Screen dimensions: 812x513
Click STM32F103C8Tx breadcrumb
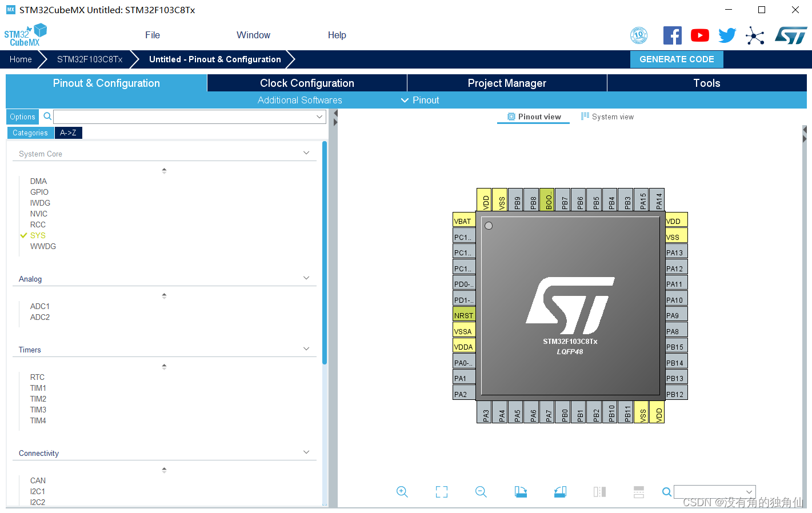point(90,59)
